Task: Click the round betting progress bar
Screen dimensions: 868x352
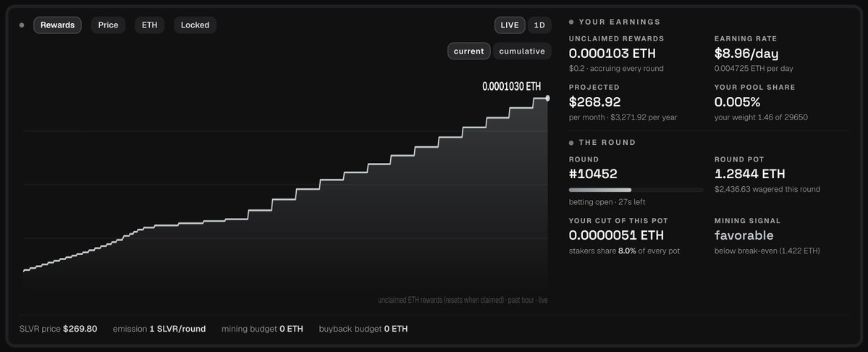Action: pos(636,190)
